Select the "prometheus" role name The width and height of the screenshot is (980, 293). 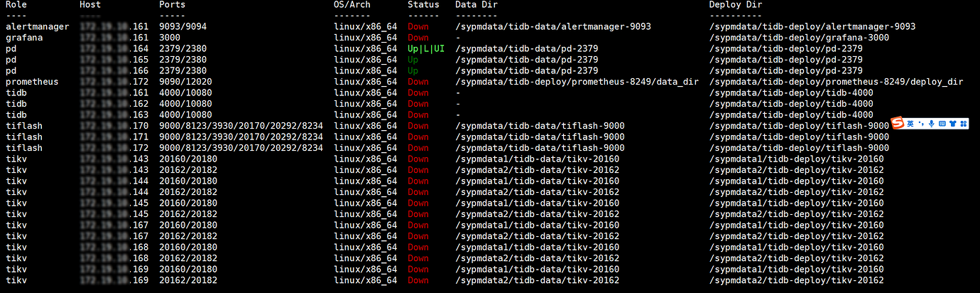32,82
